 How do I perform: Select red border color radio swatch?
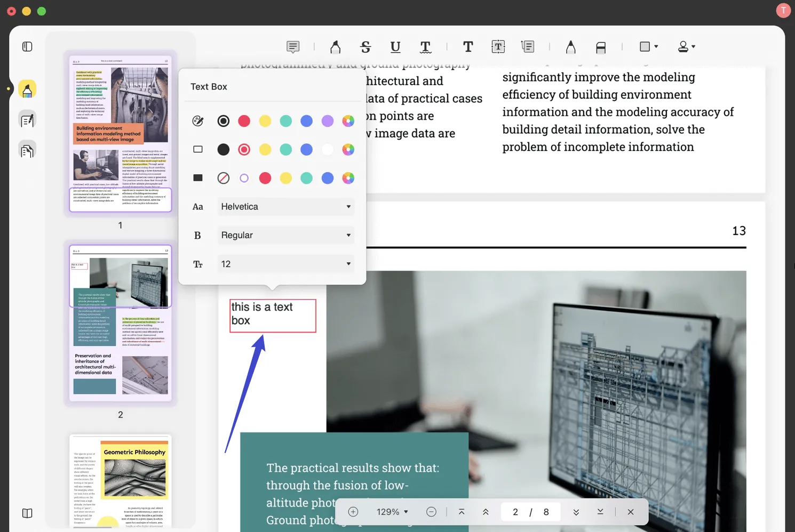click(x=244, y=150)
